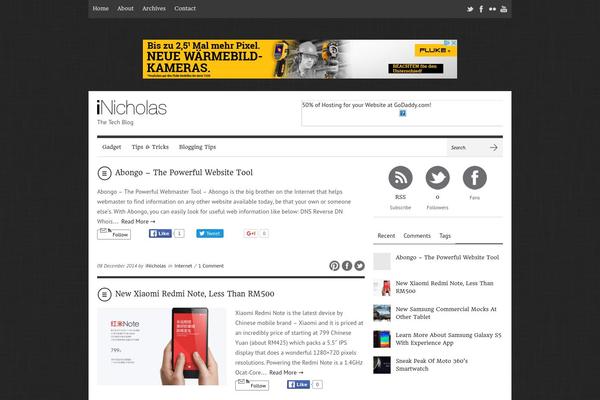Click the Xiaomi thumbnail in the Recent list
The height and width of the screenshot is (400, 600).
coord(382,287)
